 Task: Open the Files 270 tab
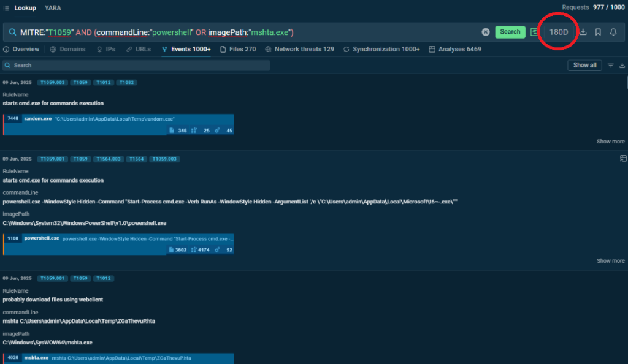(238, 49)
